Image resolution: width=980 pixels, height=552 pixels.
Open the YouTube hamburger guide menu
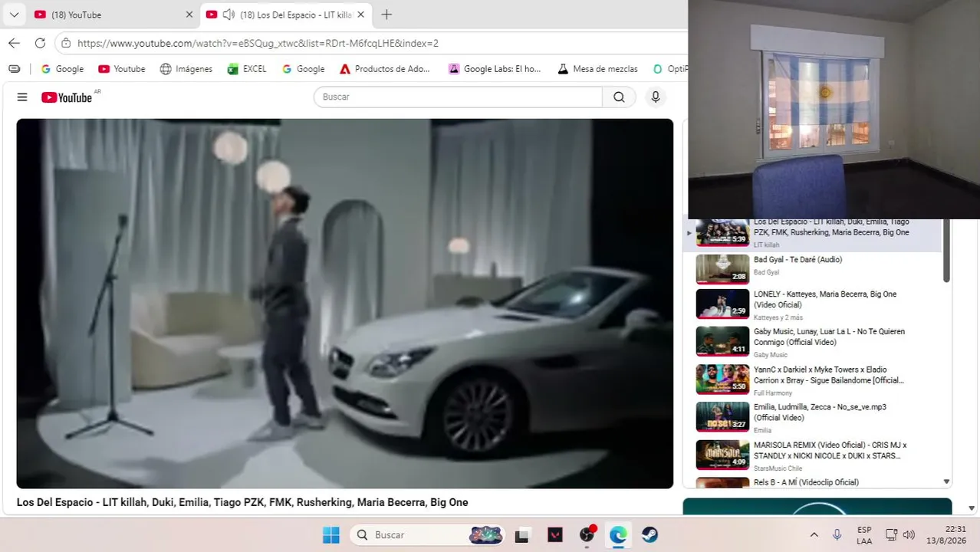tap(22, 97)
